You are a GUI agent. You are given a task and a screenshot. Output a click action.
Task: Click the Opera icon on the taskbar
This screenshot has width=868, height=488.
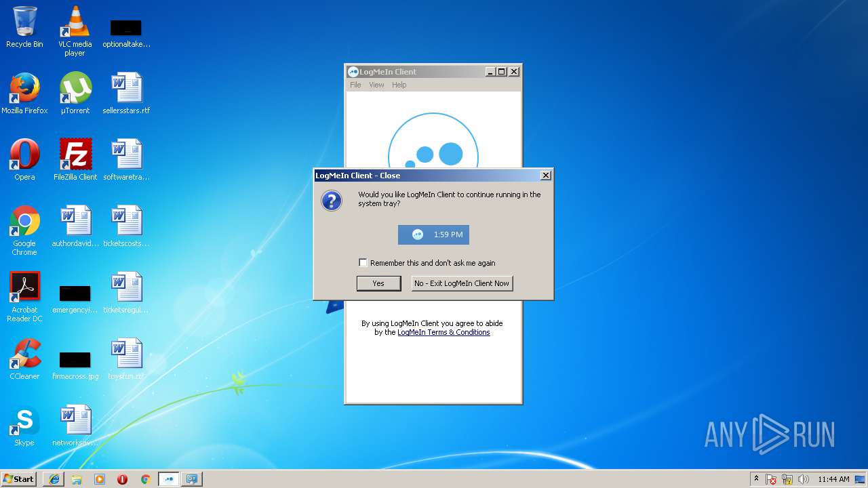tap(122, 479)
